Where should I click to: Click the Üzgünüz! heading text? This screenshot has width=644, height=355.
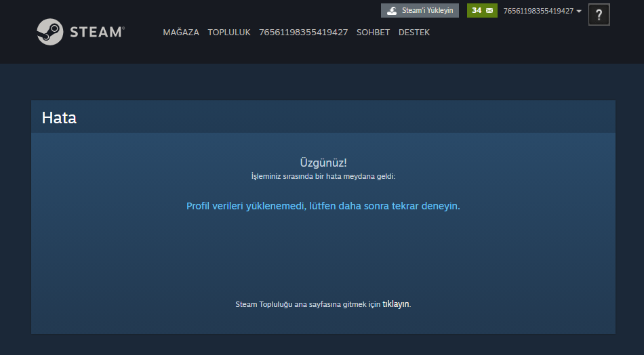323,163
